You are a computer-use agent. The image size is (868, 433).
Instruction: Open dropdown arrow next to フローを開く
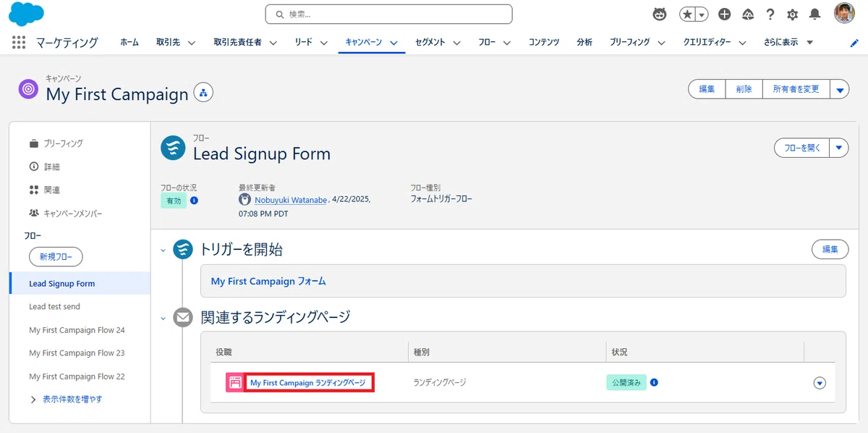(x=838, y=148)
